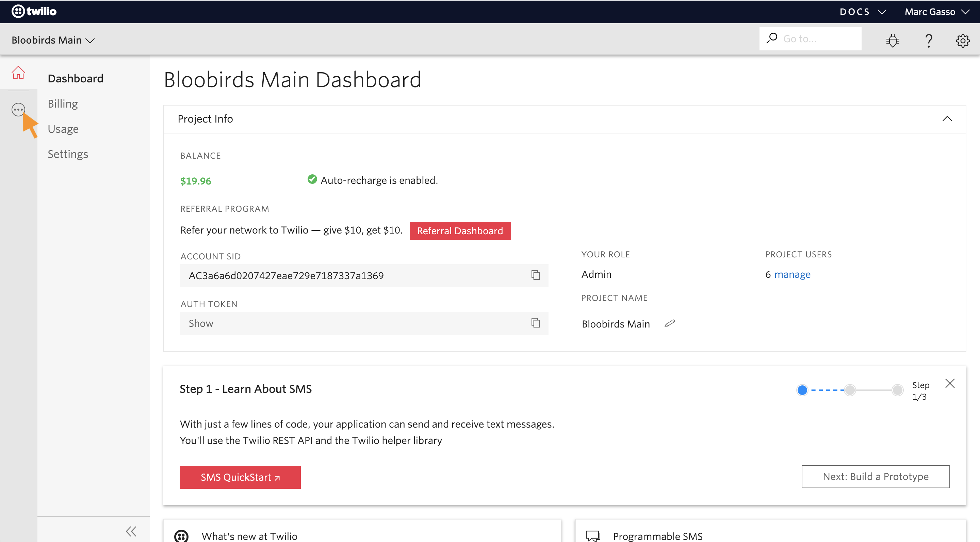Click Step 1 - Learn About SMS heading
Screen dimensions: 980x542
(x=245, y=389)
